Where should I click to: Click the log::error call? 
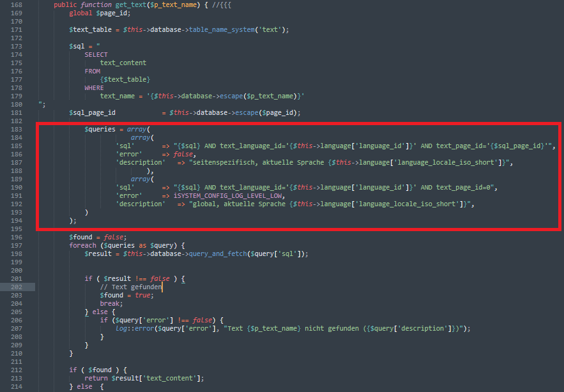(x=138, y=328)
